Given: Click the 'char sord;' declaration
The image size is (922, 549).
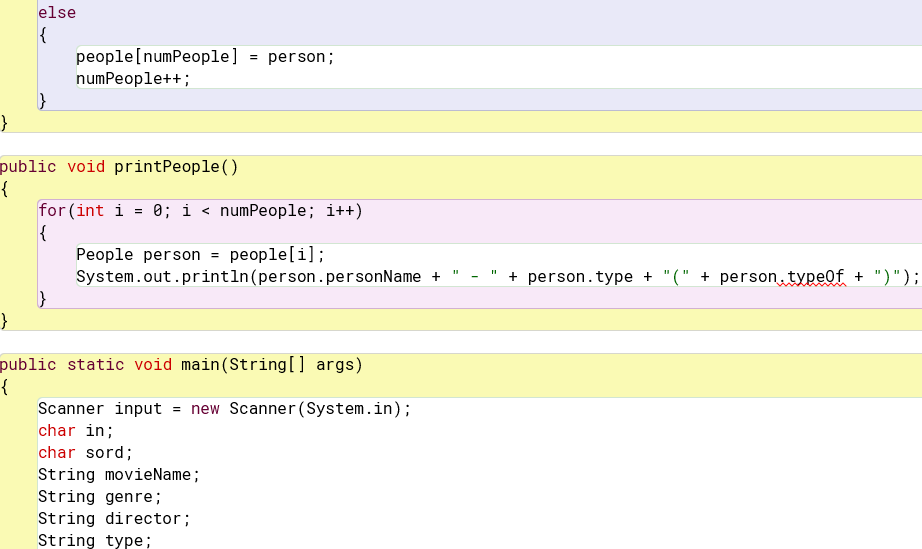Looking at the screenshot, I should tap(86, 453).
